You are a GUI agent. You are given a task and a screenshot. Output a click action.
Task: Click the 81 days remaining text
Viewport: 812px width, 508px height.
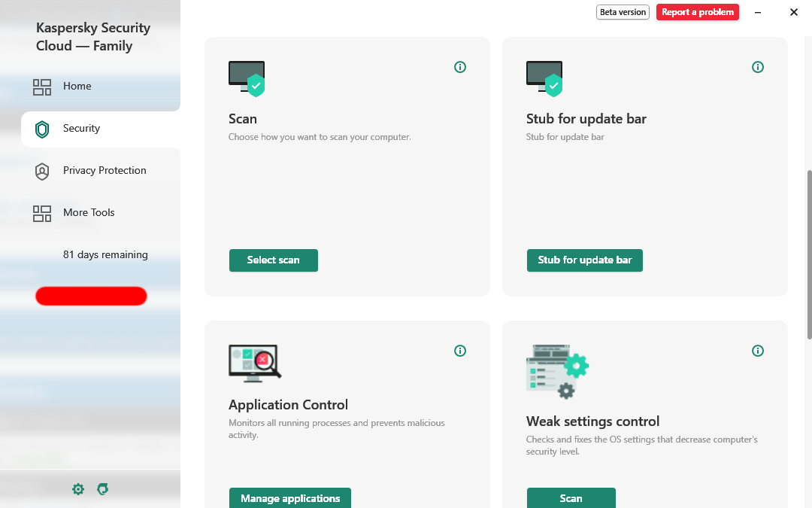pos(106,254)
